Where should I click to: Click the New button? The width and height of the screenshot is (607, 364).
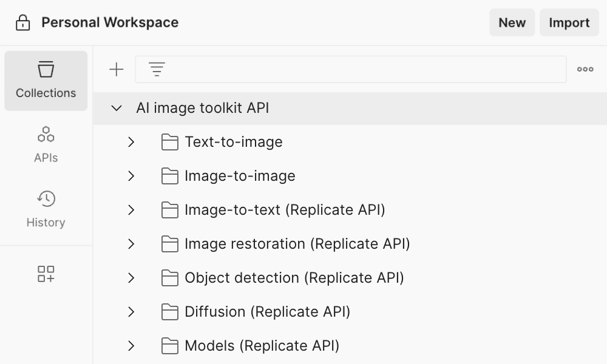click(512, 23)
